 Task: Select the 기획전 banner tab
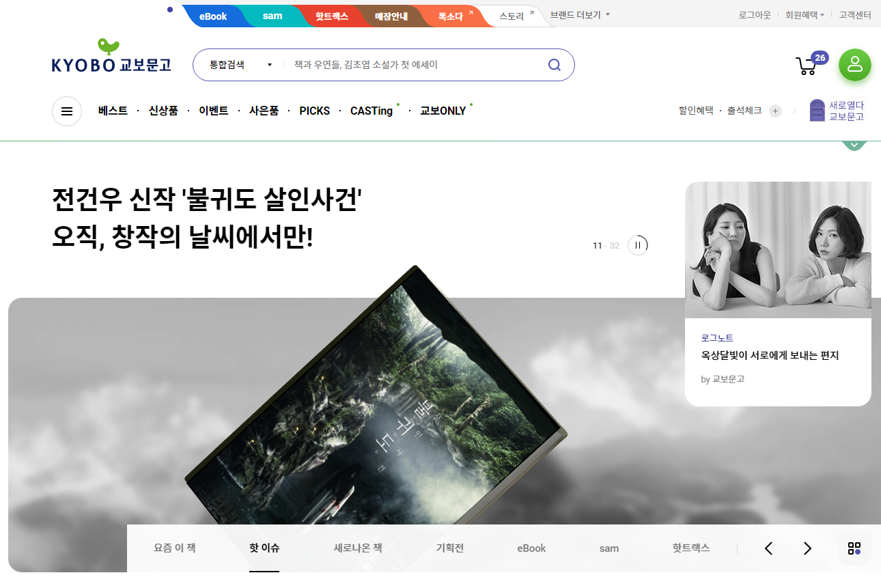pos(450,548)
